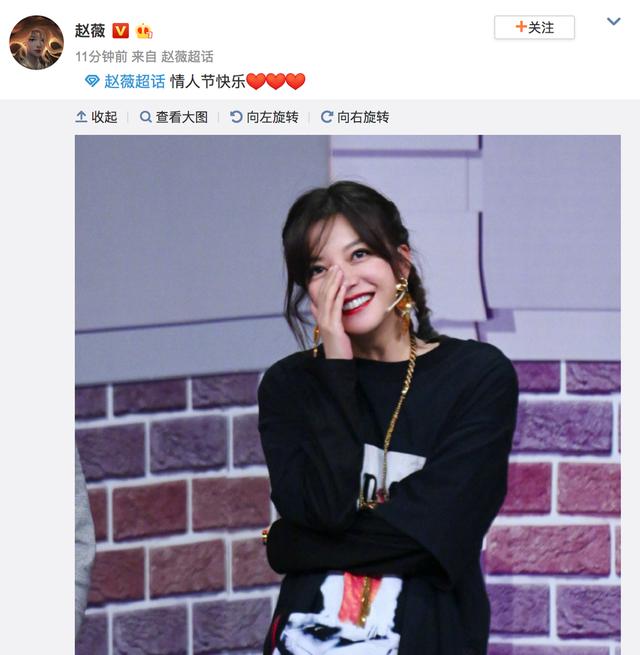Click the crown membership icon beside 赵薇
Screen dimensions: 640x655
144,31
